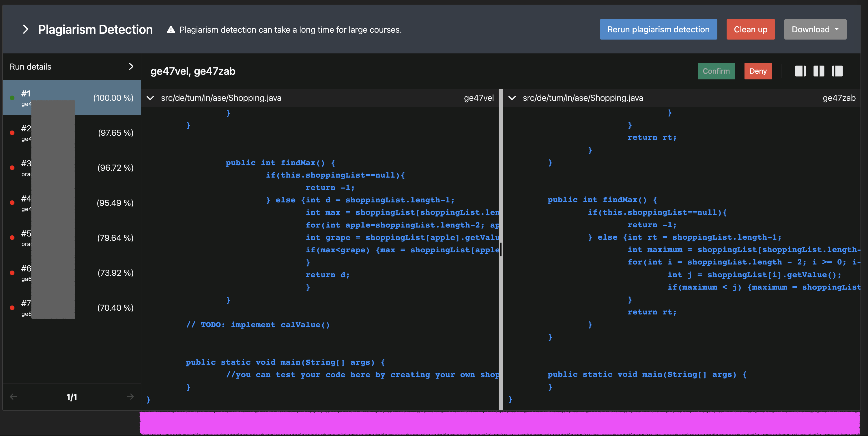Go to the next comparisons page
Image resolution: width=868 pixels, height=436 pixels.
(130, 396)
